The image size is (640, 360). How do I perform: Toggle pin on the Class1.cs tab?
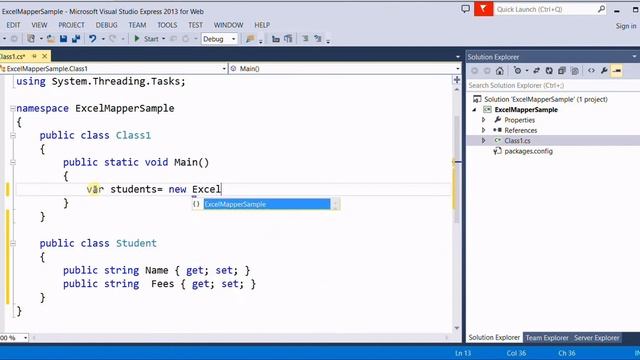pos(34,56)
